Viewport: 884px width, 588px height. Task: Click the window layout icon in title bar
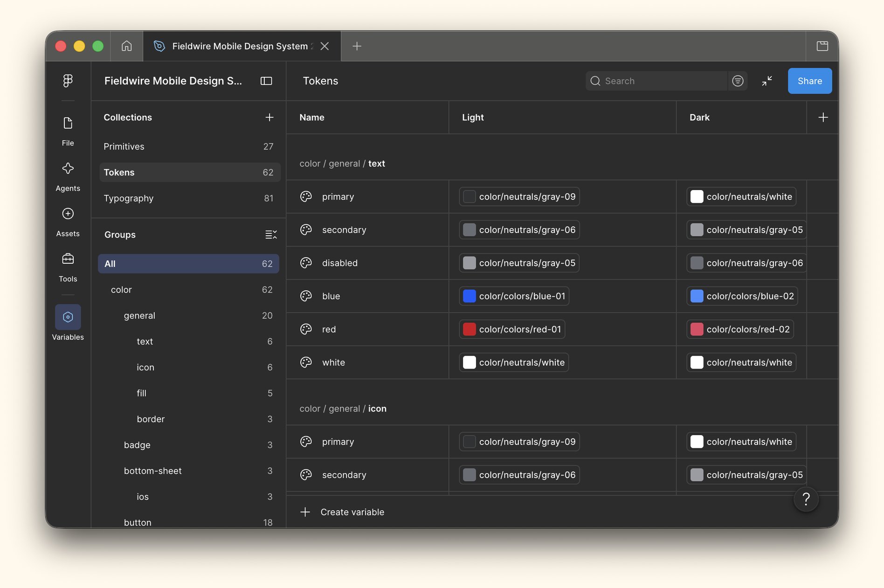coord(822,46)
